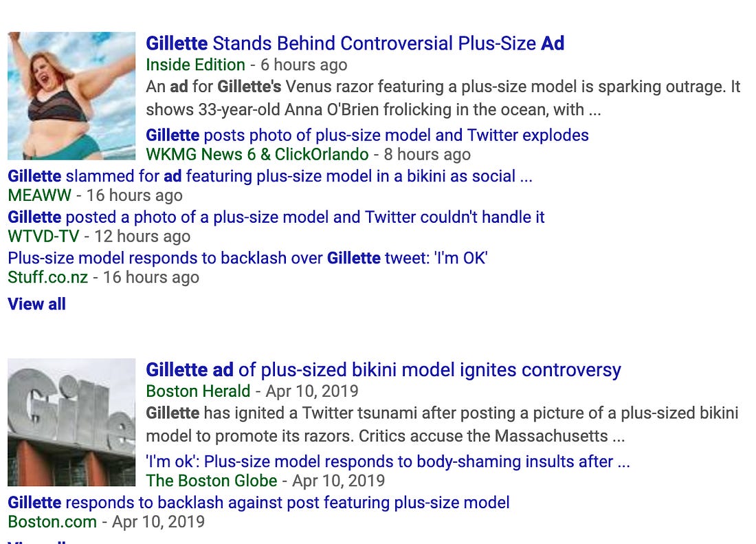
Task: Open 'Twitter couldn't handle it' WTVD article
Action: point(276,217)
